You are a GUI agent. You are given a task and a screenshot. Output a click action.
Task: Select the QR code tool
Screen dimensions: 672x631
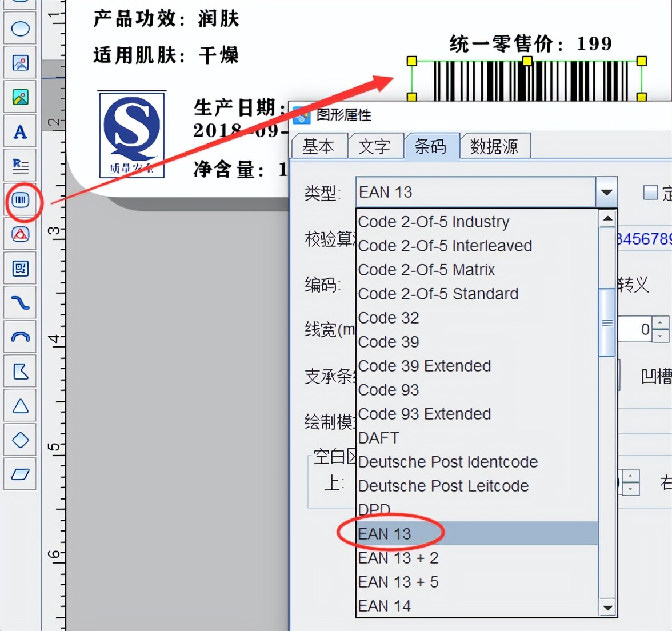tap(20, 269)
